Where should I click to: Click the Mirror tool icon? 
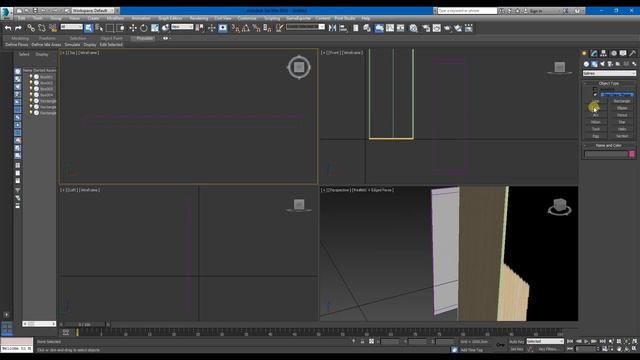pos(332,28)
